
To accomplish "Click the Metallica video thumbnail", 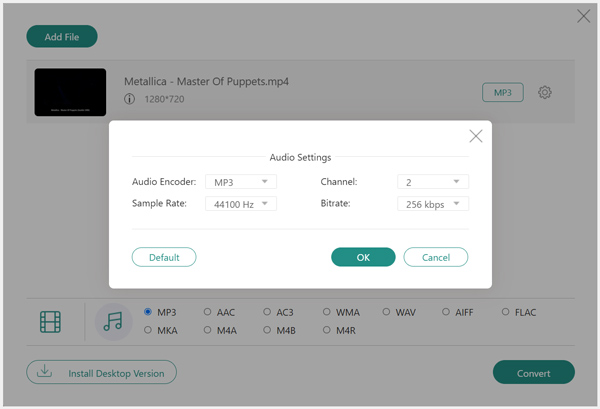I will [70, 92].
